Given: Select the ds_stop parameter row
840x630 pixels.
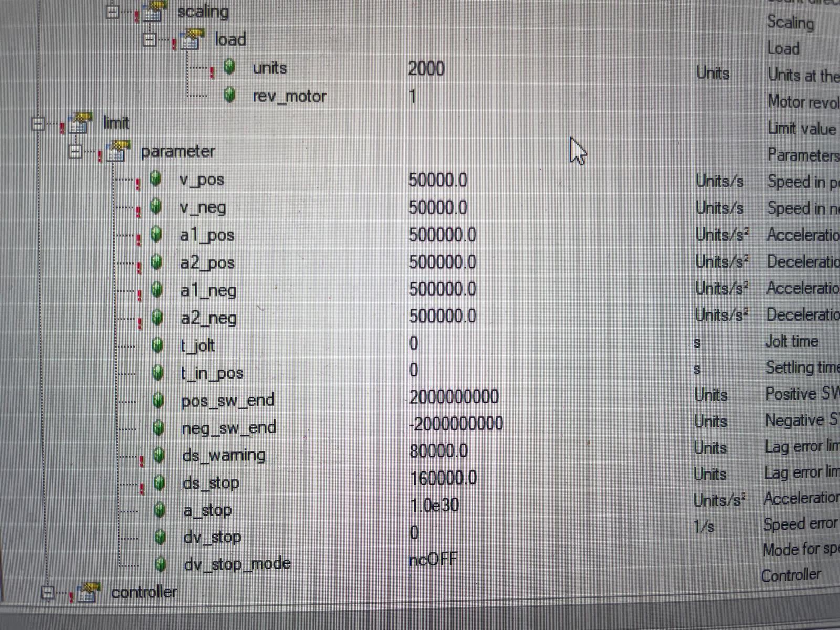Looking at the screenshot, I should coord(420,479).
